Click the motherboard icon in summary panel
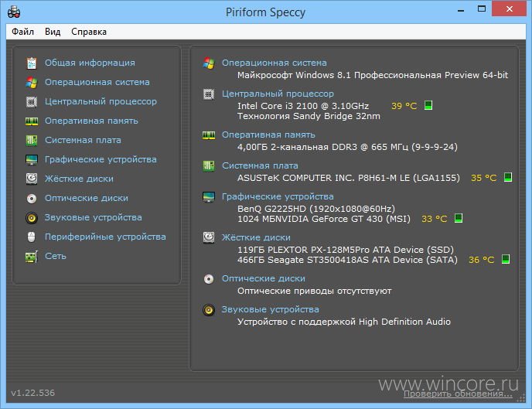Screen dimensions: 532x409 coord(209,165)
